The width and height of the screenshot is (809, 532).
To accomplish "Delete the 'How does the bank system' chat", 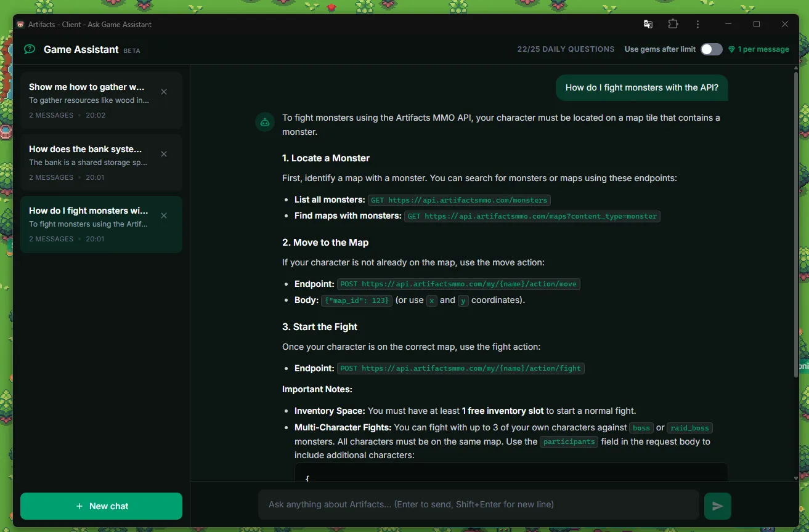I will pyautogui.click(x=164, y=154).
